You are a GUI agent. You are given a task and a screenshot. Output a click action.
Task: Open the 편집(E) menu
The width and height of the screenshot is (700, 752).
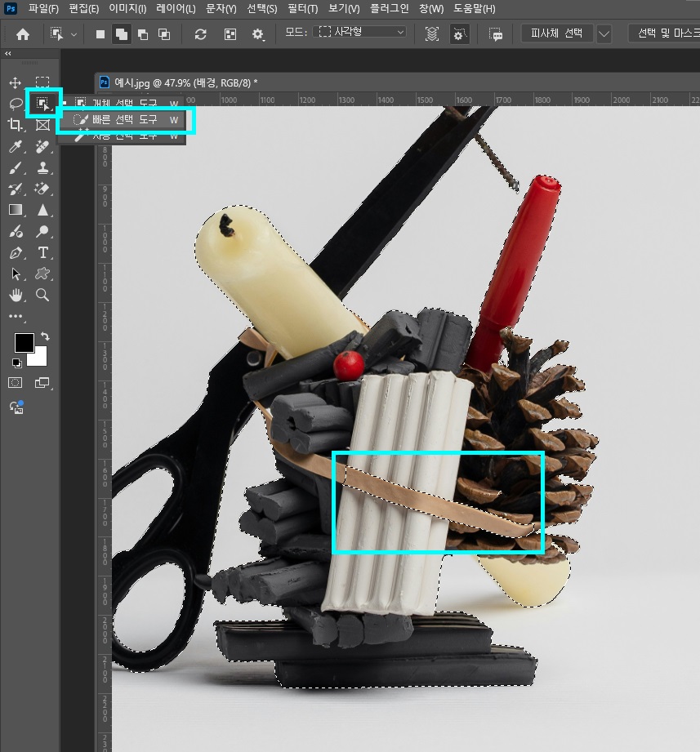click(84, 9)
